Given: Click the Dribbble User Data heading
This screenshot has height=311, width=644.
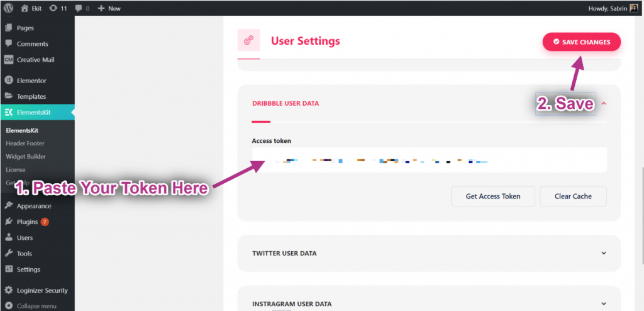Looking at the screenshot, I should (286, 103).
